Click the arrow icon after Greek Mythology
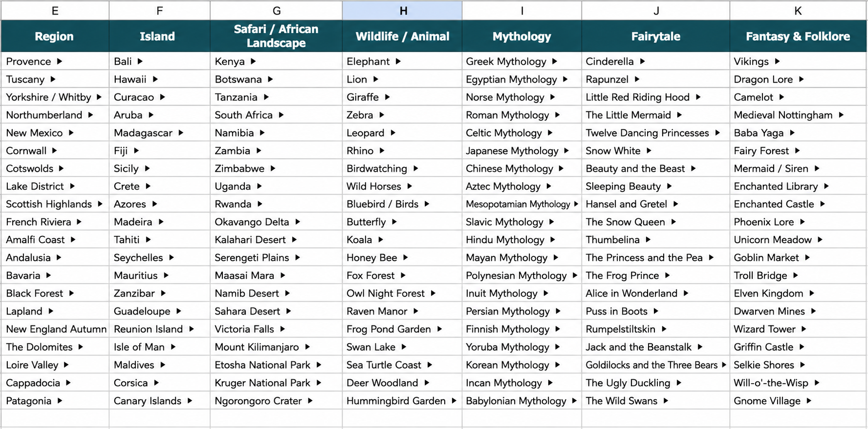868x429 pixels. point(555,61)
